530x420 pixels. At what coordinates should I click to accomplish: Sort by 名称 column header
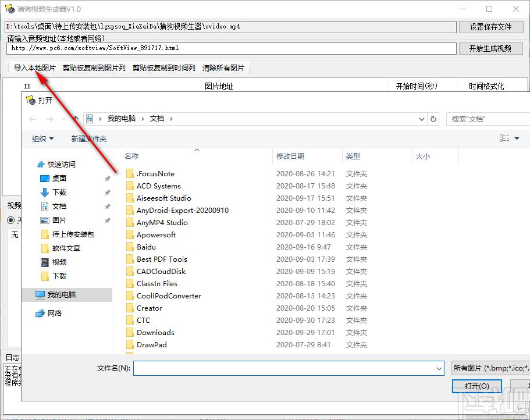click(131, 156)
